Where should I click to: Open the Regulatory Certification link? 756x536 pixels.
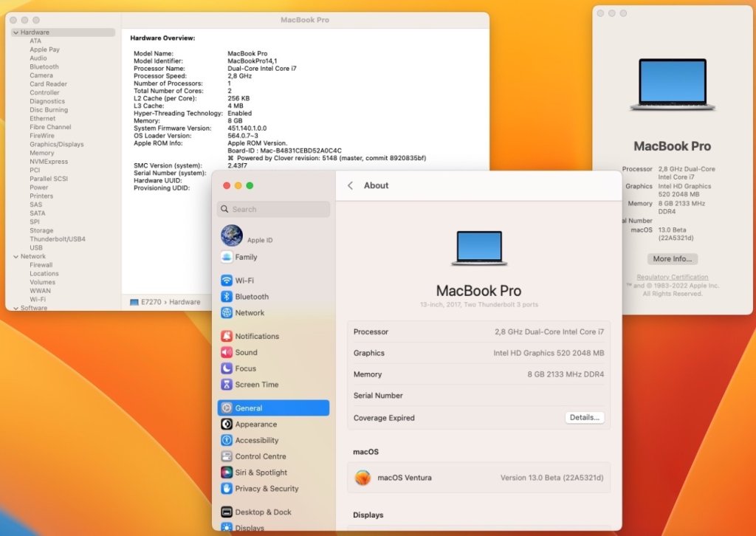point(672,278)
